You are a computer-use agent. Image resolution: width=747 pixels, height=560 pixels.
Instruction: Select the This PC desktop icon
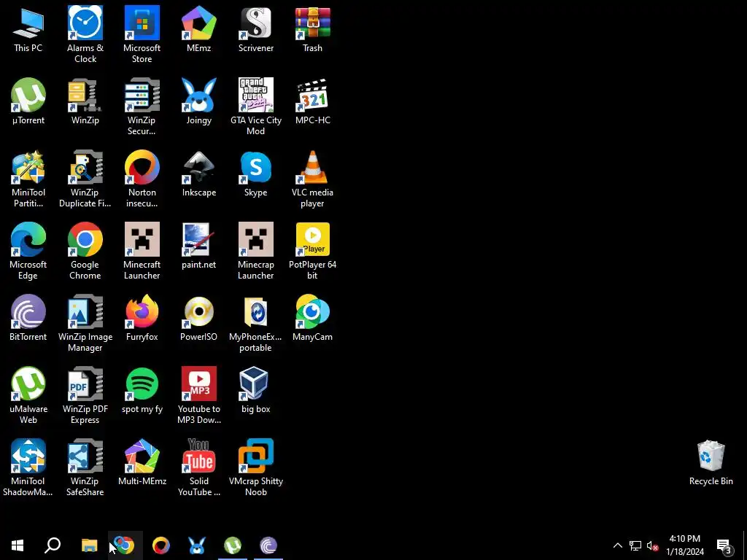click(28, 29)
